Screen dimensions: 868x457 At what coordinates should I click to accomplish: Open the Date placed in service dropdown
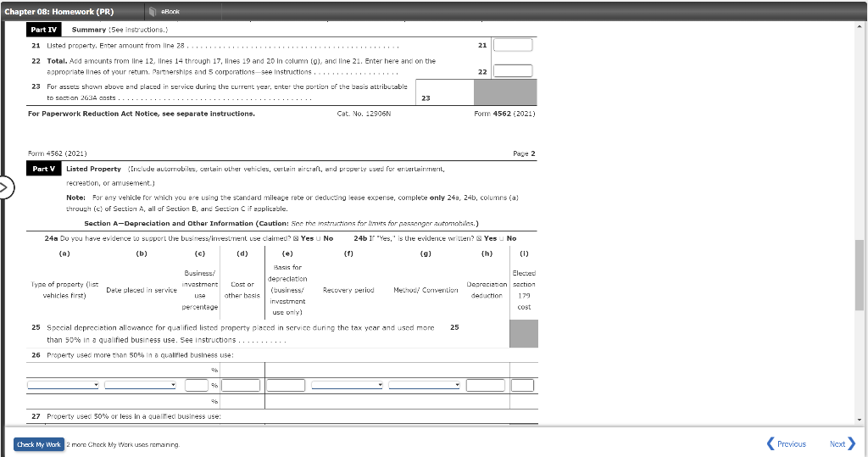point(140,385)
